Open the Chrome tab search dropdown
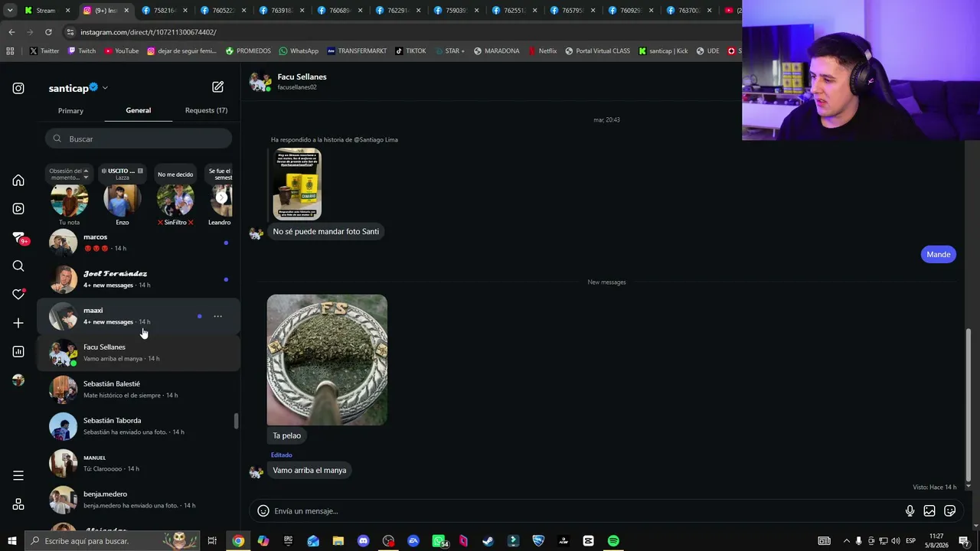The image size is (980, 551). (x=10, y=11)
